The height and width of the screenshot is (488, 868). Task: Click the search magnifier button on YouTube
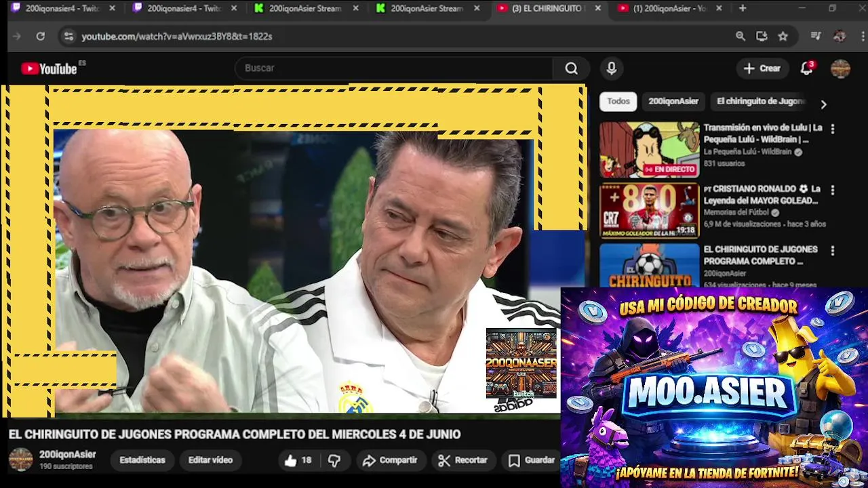572,68
